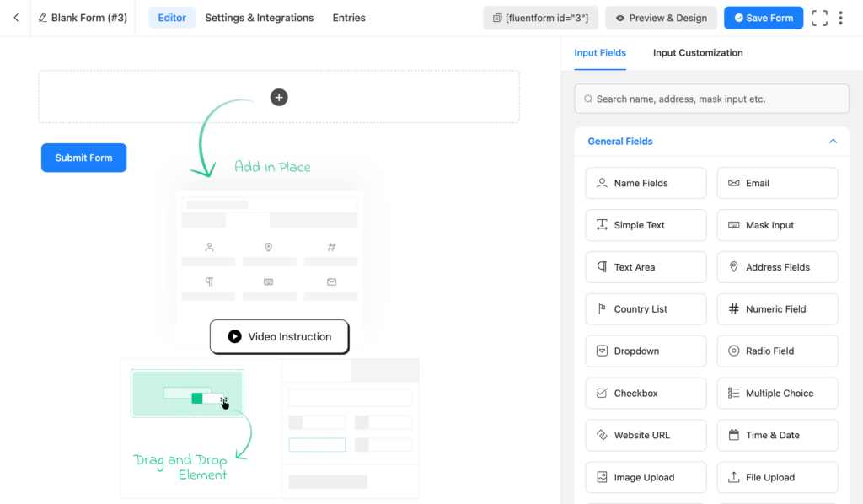This screenshot has width=863, height=504.
Task: Click the Time & Date calendar icon
Action: 734,435
